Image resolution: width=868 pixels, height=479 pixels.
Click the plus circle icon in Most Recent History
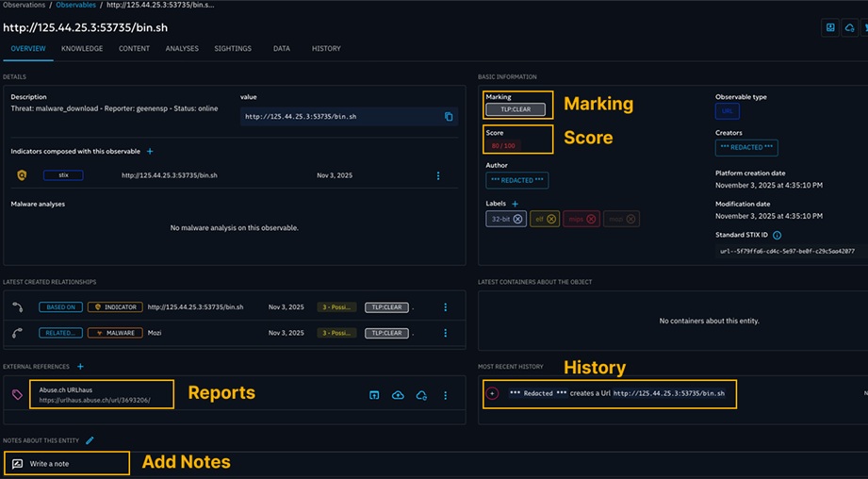click(x=492, y=393)
